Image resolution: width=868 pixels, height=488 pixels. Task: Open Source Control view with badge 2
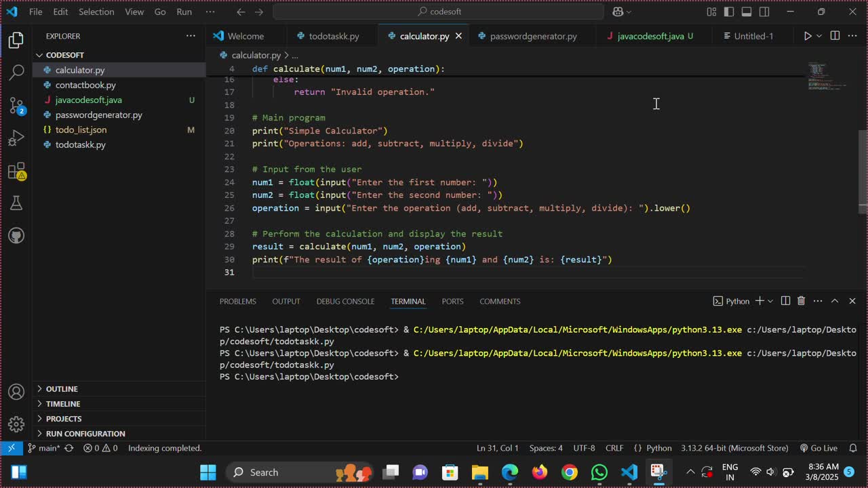[16, 105]
